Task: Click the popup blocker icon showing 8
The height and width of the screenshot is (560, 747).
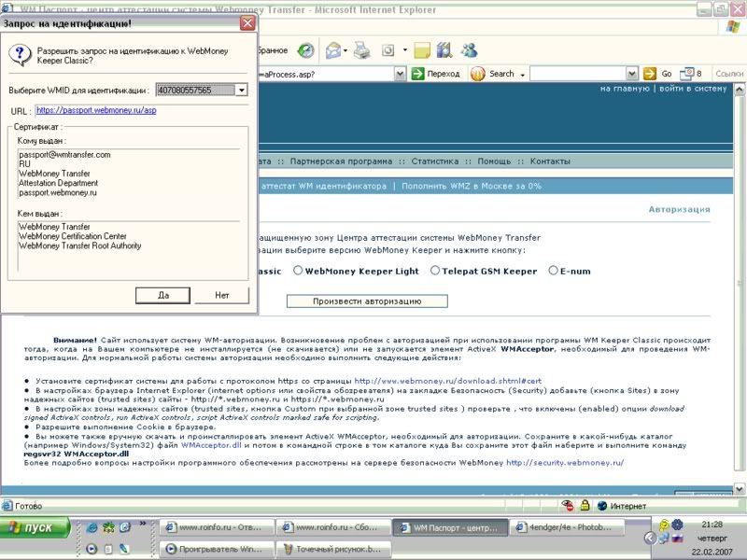Action: click(x=691, y=74)
